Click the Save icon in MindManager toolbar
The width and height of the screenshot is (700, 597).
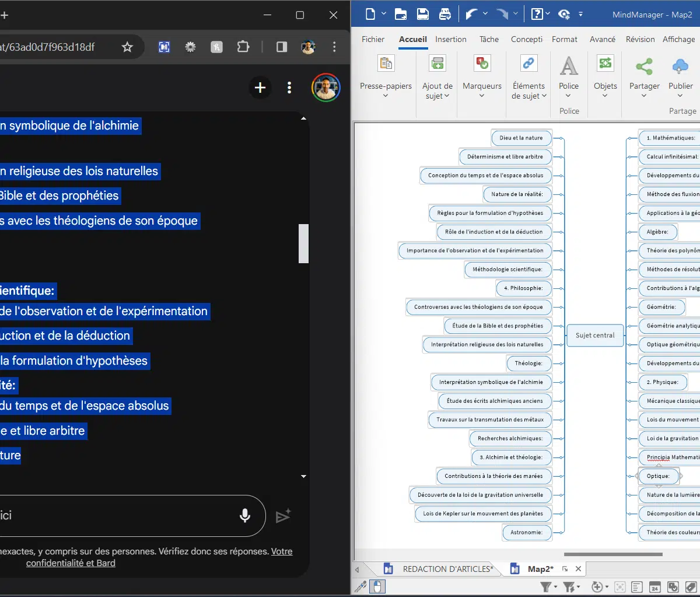pyautogui.click(x=423, y=14)
